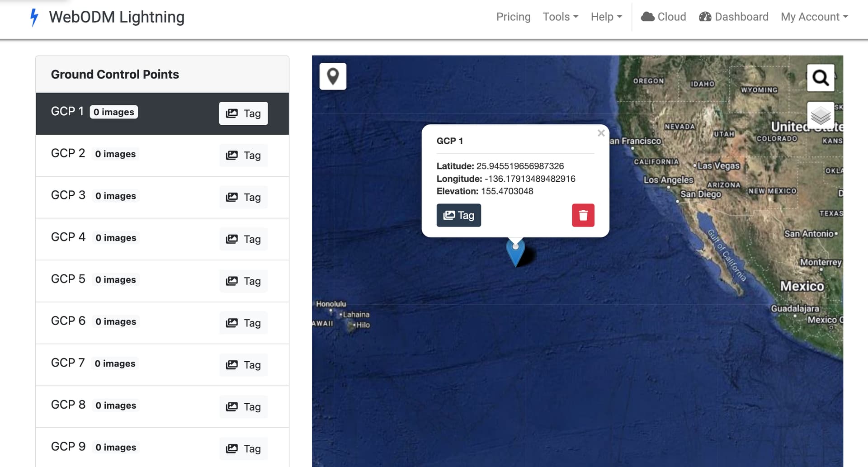This screenshot has height=467, width=868.
Task: Click the blue GCP marker on the map
Action: pyautogui.click(x=515, y=252)
